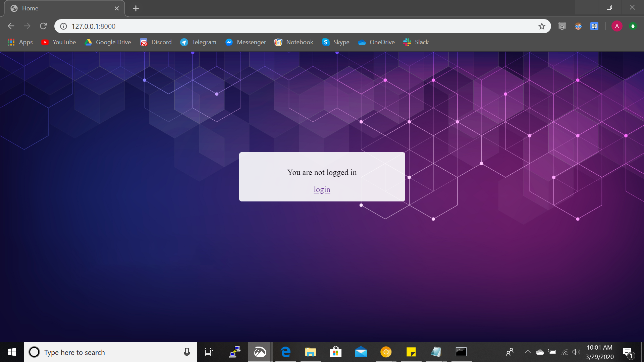Viewport: 644px width, 362px height.
Task: Show hidden system tray icons
Action: [x=528, y=352]
